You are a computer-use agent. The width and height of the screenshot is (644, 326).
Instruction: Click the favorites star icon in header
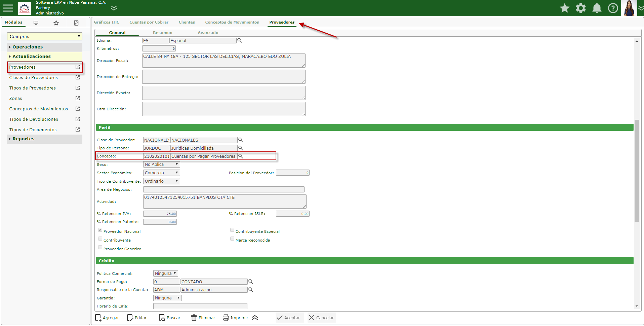point(565,8)
